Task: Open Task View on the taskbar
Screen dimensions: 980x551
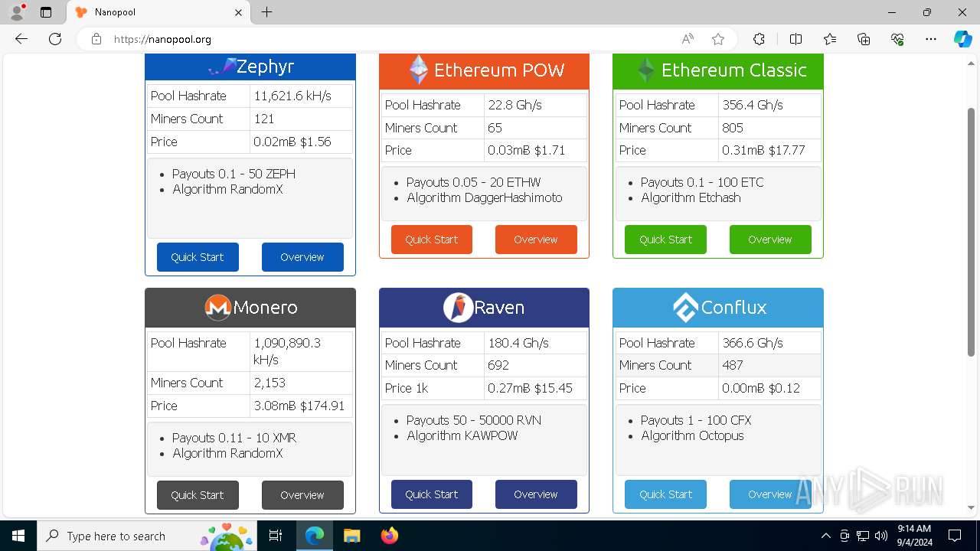Action: pos(276,536)
